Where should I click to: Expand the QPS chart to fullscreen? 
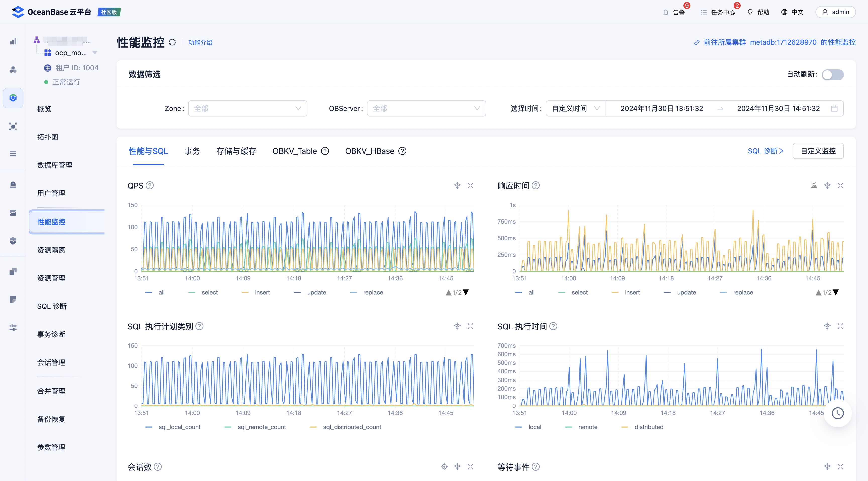(x=470, y=186)
